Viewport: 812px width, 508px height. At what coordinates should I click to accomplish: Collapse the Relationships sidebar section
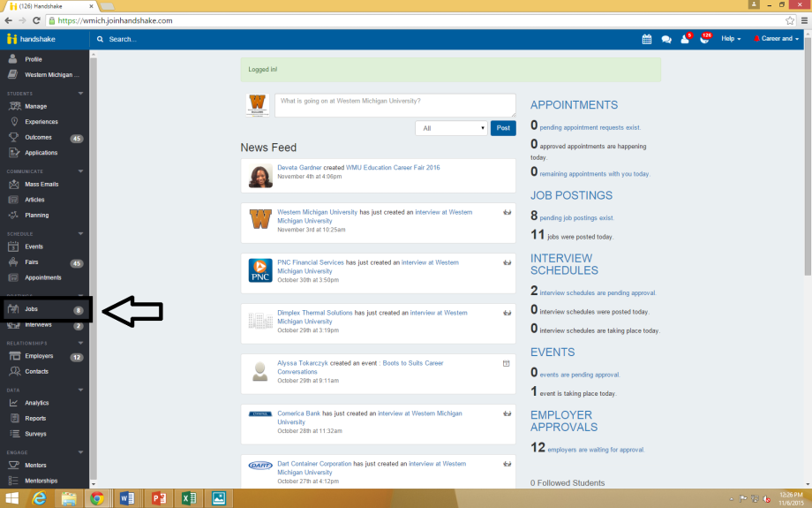pyautogui.click(x=81, y=343)
